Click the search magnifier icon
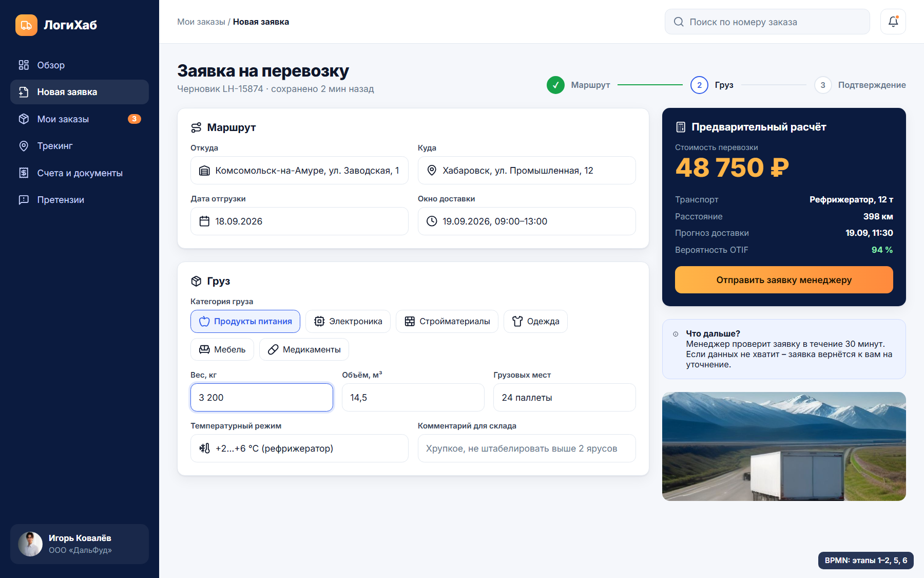Viewport: 924px width, 578px height. (x=678, y=22)
